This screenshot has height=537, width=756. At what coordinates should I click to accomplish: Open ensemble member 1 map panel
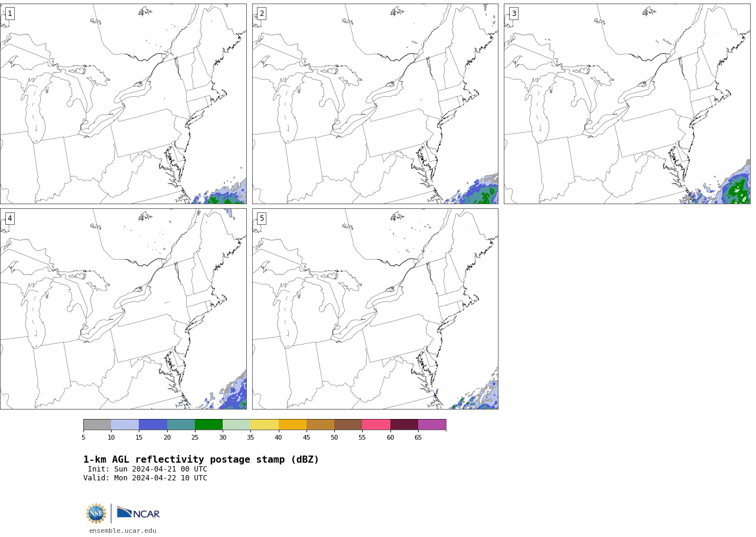(x=123, y=104)
